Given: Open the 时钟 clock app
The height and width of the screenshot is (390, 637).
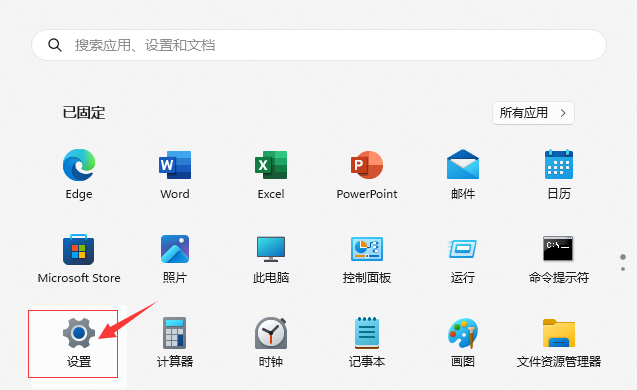Looking at the screenshot, I should pos(271,343).
